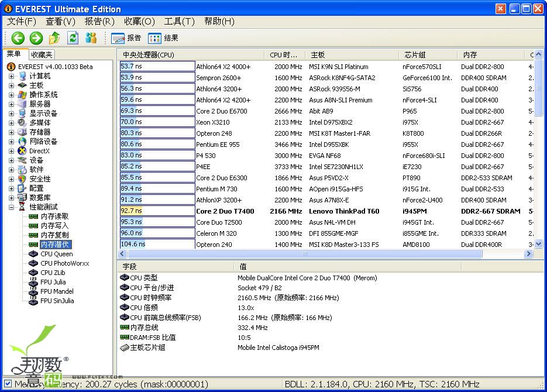
Task: Click the users icon in toolbar
Action: (x=91, y=37)
